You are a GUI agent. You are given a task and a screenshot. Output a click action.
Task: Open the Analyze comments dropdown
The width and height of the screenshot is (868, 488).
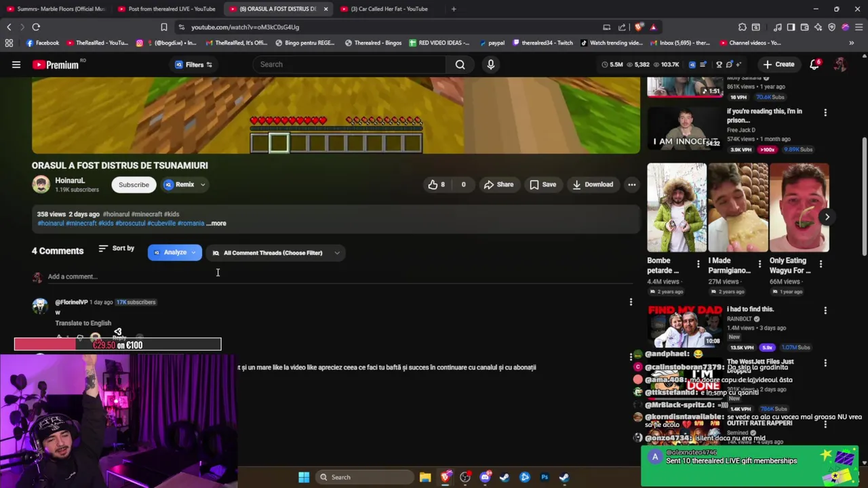(175, 253)
